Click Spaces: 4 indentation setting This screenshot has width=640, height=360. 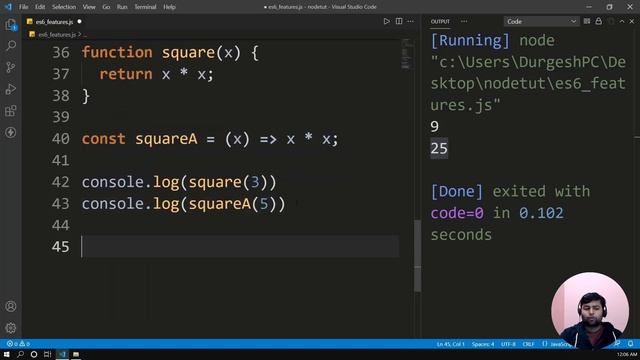click(x=483, y=344)
